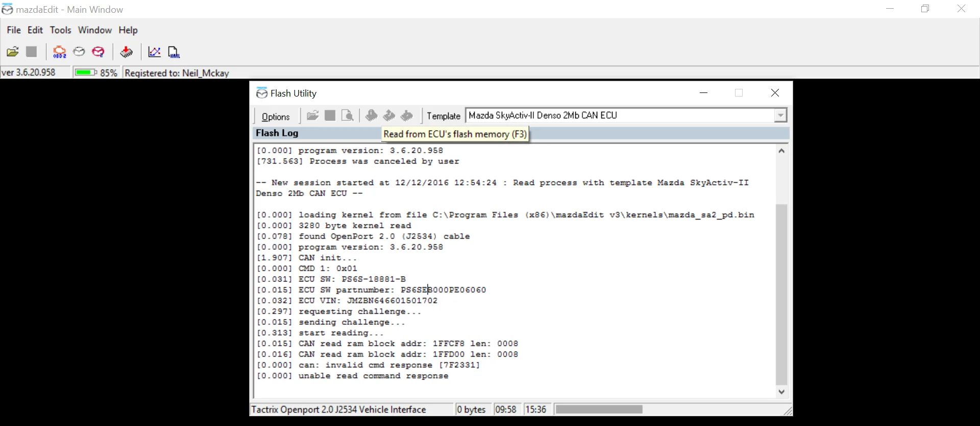Click the document magnifier icon in Flash Utility
The height and width of the screenshot is (426, 980).
pos(348,115)
